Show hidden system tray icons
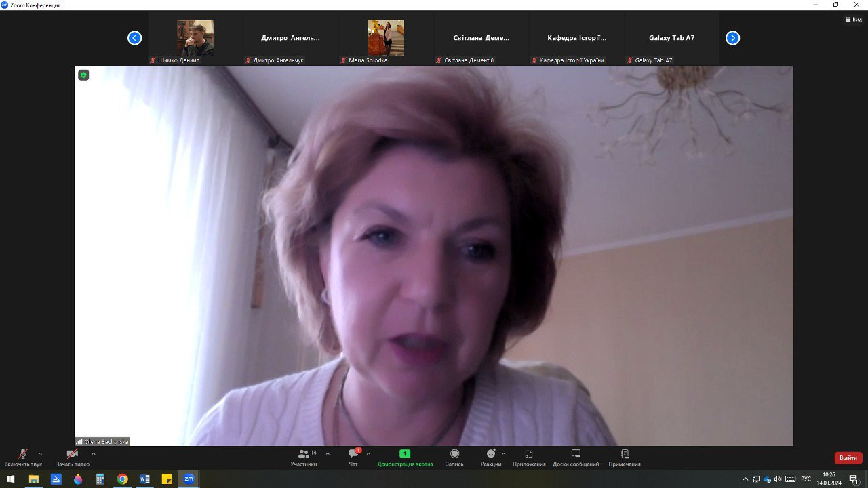This screenshot has height=488, width=868. (x=746, y=479)
